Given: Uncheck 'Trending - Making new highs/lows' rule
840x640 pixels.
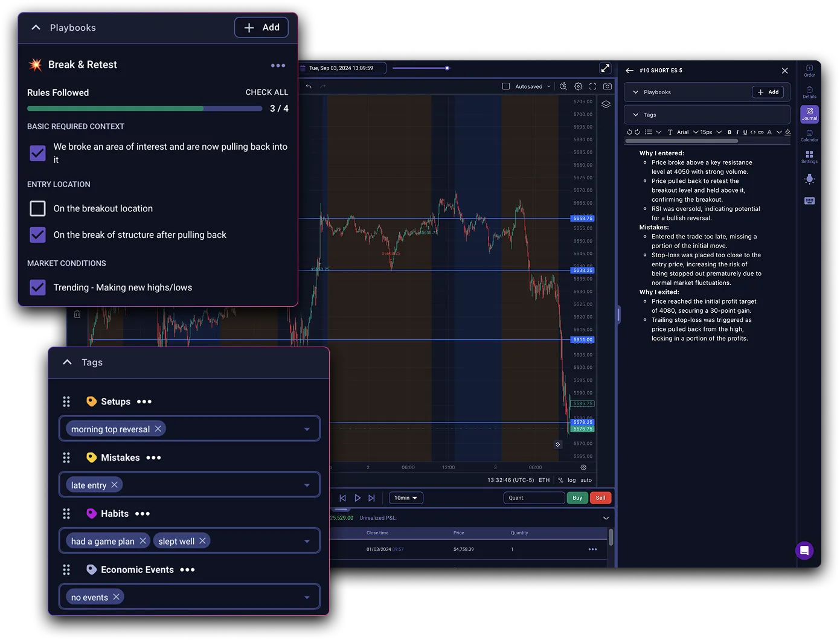Looking at the screenshot, I should [37, 287].
